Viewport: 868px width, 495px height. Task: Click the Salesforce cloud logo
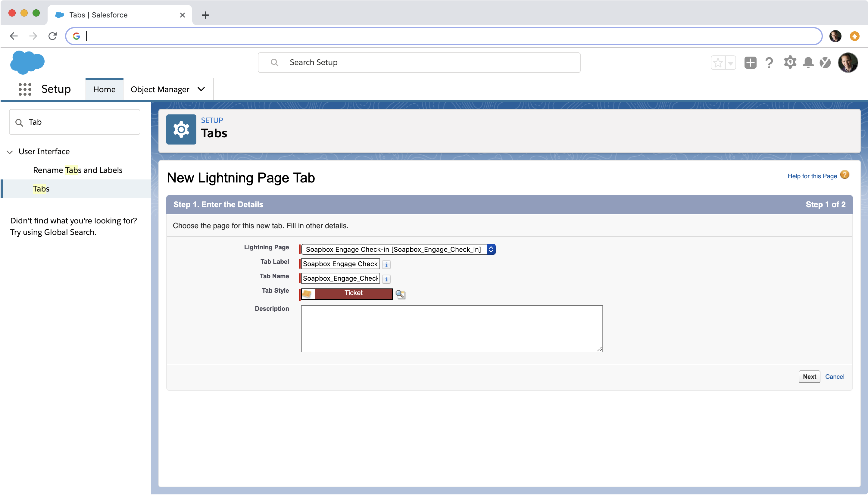tap(27, 62)
